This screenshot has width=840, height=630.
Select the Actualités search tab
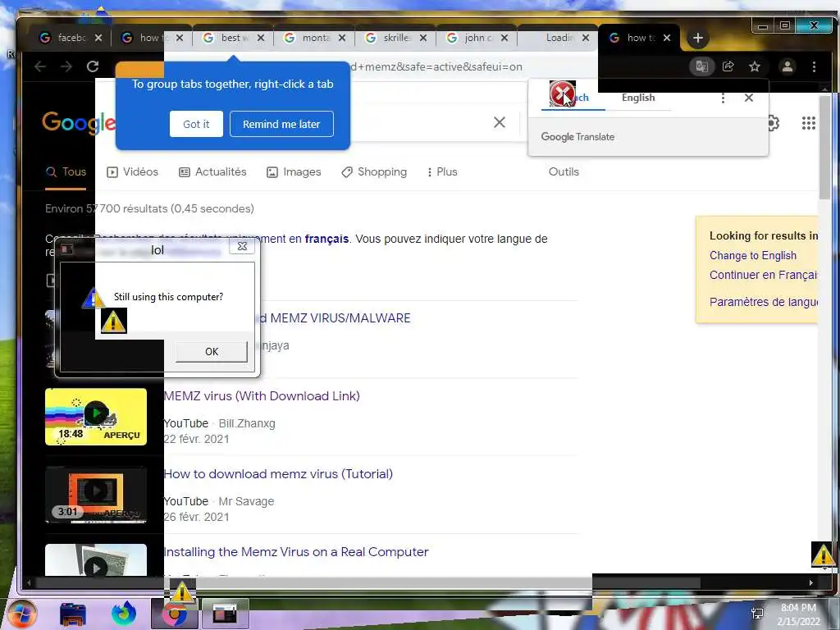[x=212, y=172]
